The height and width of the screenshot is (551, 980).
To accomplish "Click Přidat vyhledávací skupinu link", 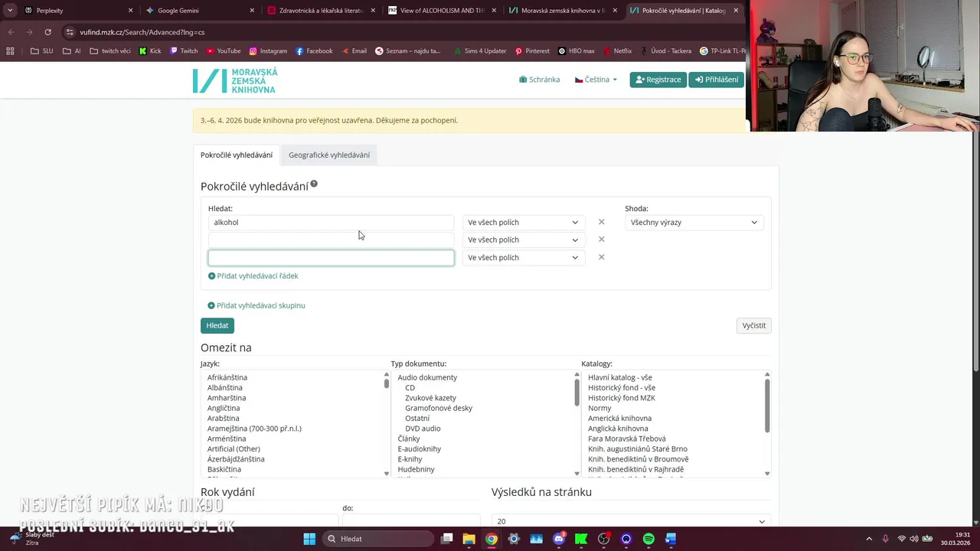I will [x=256, y=305].
